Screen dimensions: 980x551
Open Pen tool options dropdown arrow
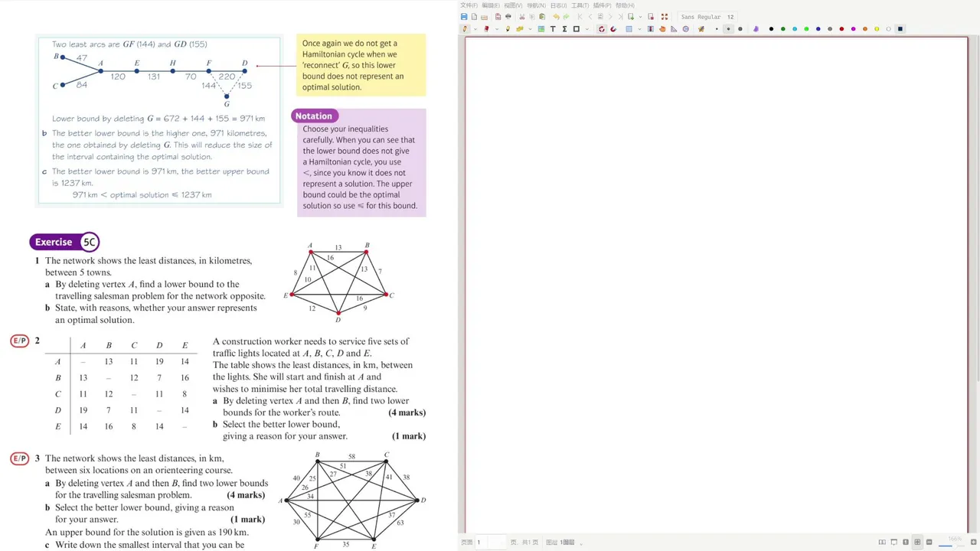pos(475,29)
